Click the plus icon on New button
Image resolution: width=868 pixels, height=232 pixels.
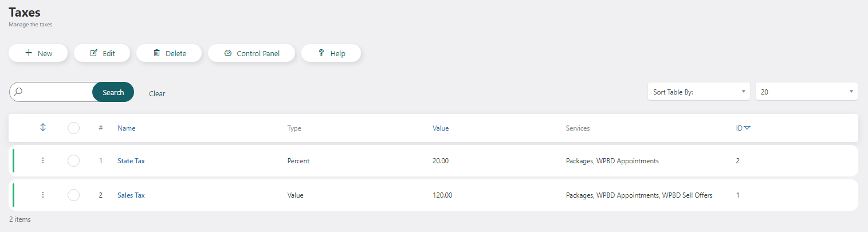(x=29, y=53)
